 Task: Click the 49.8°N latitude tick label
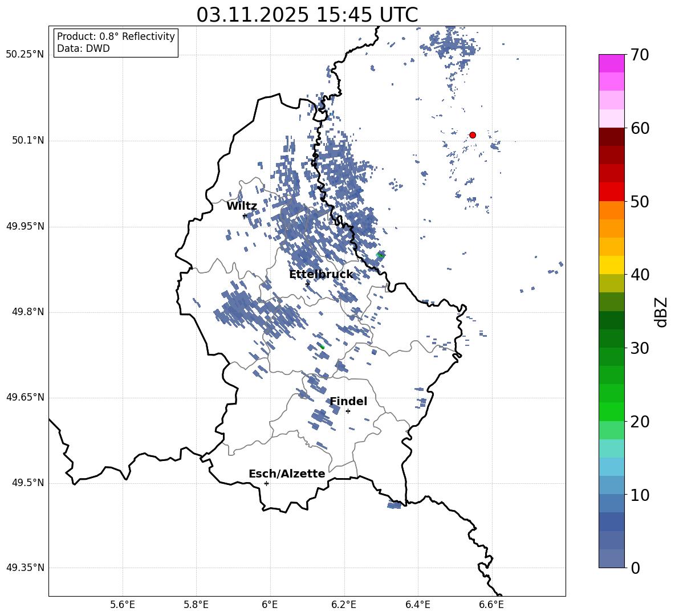tap(28, 312)
